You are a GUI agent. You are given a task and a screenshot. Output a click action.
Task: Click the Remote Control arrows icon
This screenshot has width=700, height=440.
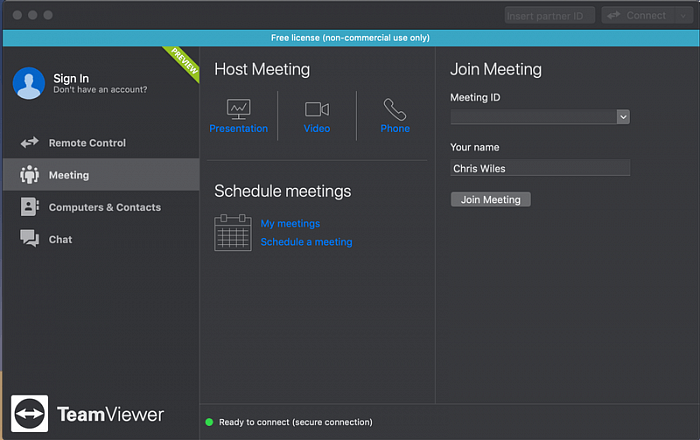click(x=30, y=143)
